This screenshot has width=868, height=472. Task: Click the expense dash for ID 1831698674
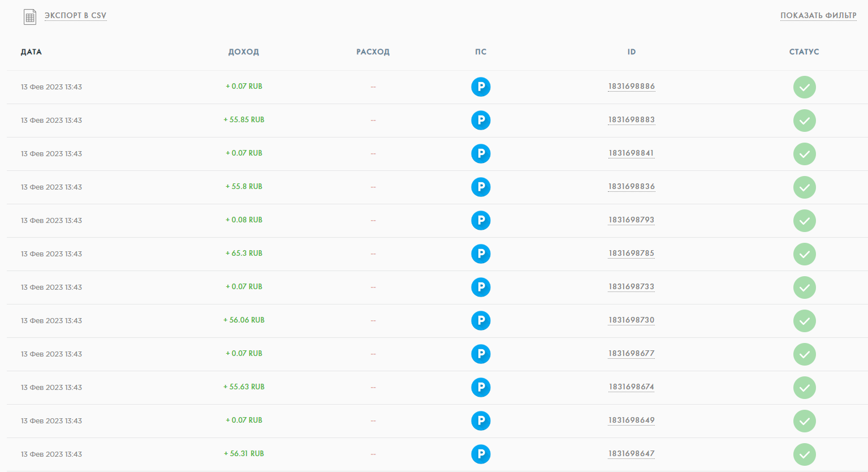[x=373, y=388]
